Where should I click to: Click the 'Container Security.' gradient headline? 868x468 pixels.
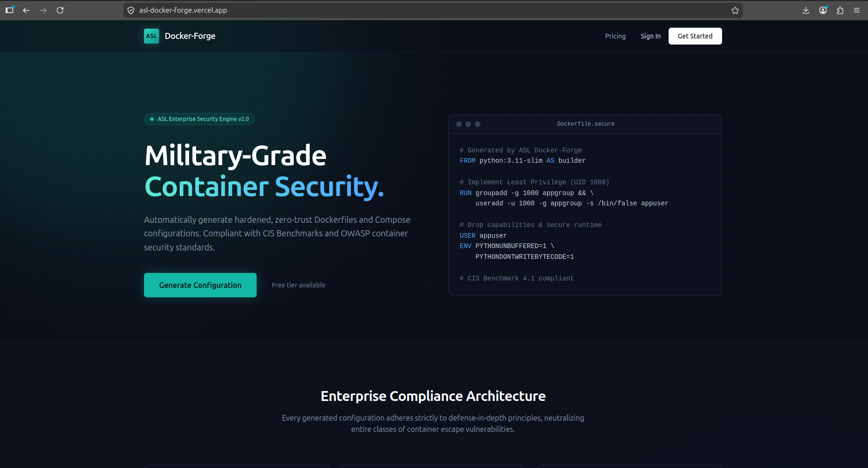pos(264,187)
